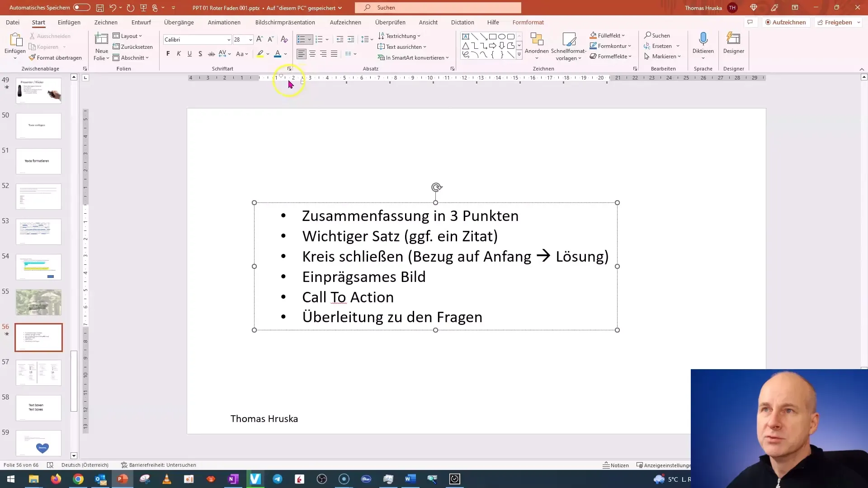Click the Underline formatting icon

coord(189,54)
